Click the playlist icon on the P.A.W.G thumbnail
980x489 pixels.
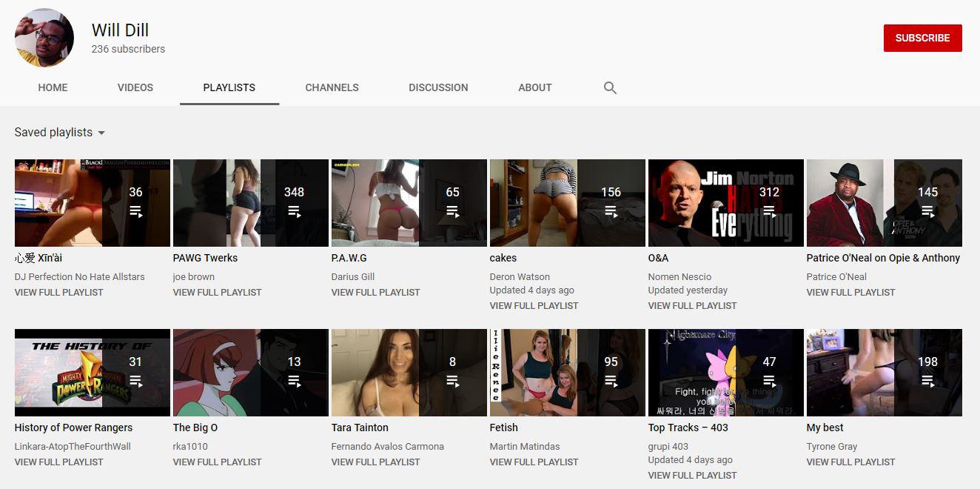point(453,211)
